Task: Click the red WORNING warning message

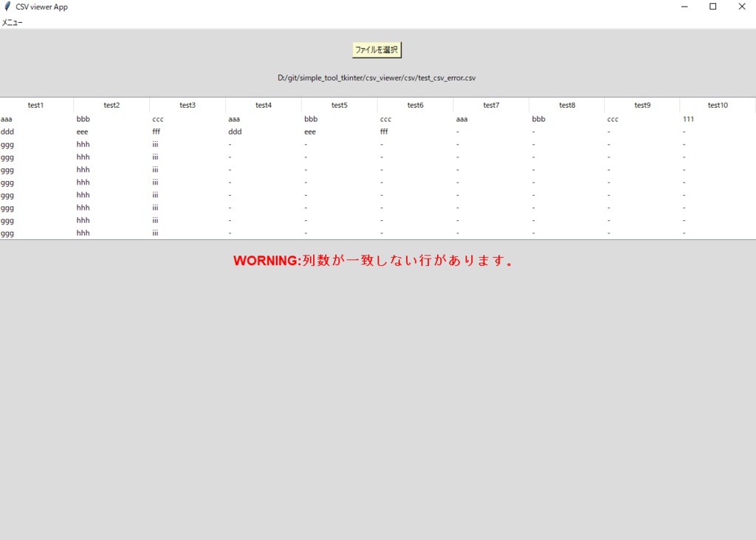Action: tap(374, 260)
